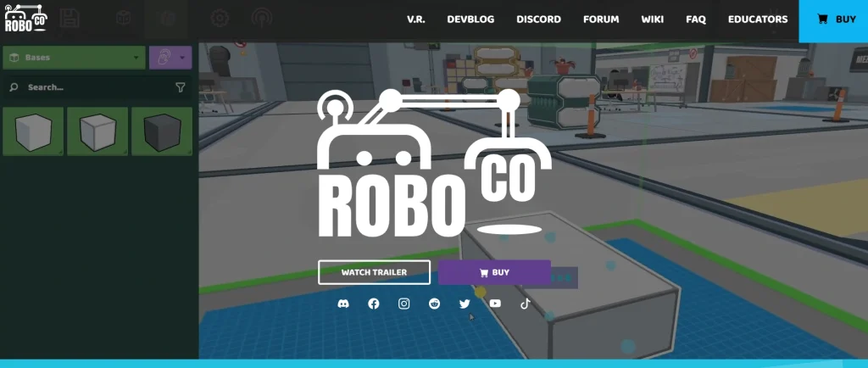Click the large RoboCo center logo
The image size is (868, 368).
(434, 164)
